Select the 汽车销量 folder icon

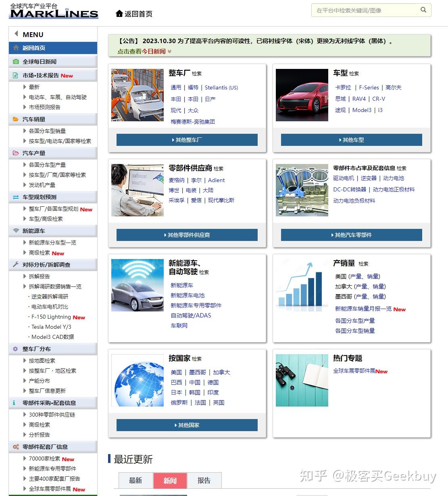tap(15, 119)
